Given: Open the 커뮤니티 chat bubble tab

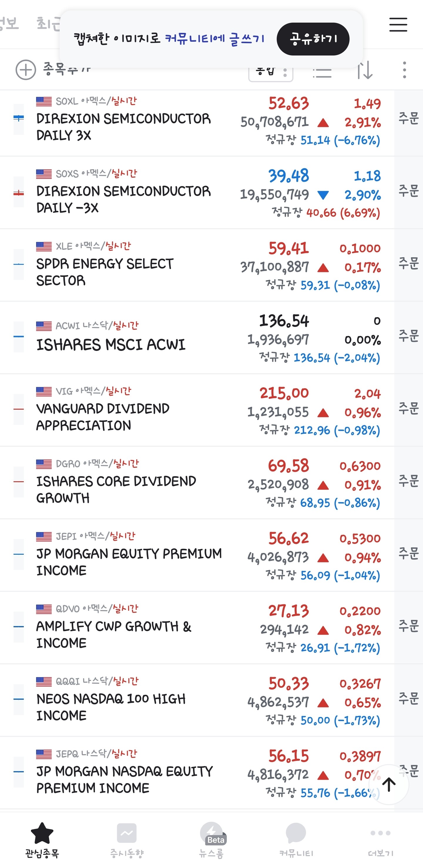Looking at the screenshot, I should click(x=296, y=839).
